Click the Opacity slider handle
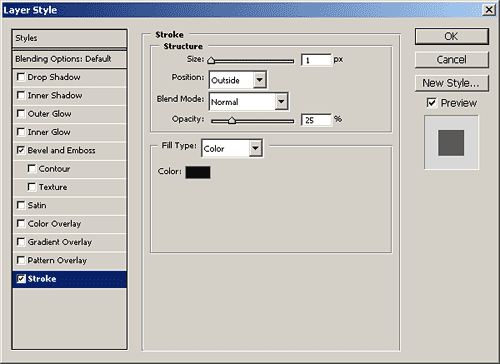Image resolution: width=500 pixels, height=364 pixels. (x=232, y=120)
